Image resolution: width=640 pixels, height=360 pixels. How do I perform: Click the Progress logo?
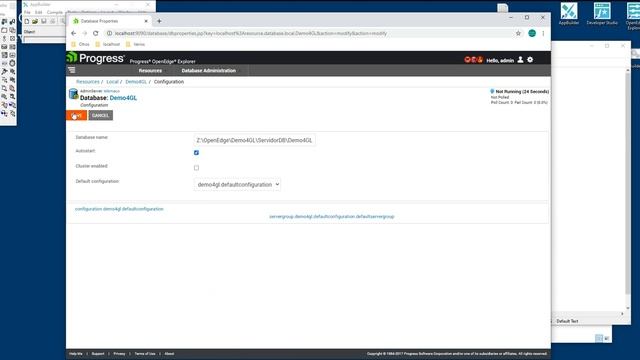96,58
